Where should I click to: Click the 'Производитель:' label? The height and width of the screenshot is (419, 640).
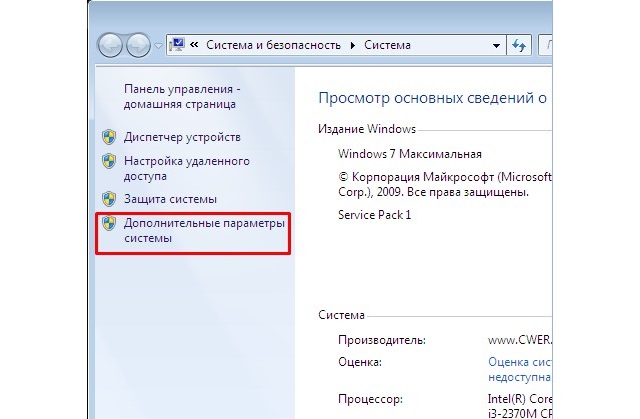tap(382, 340)
